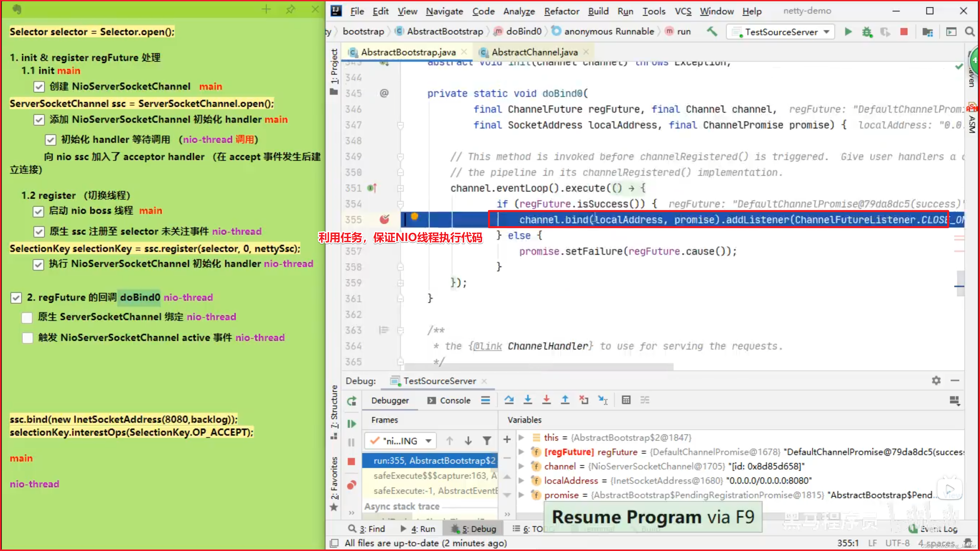Screen dimensions: 980x551
Task: Uncheck 执行 NioServerSocketChannel 初始化 handler checkbox
Action: tap(39, 264)
